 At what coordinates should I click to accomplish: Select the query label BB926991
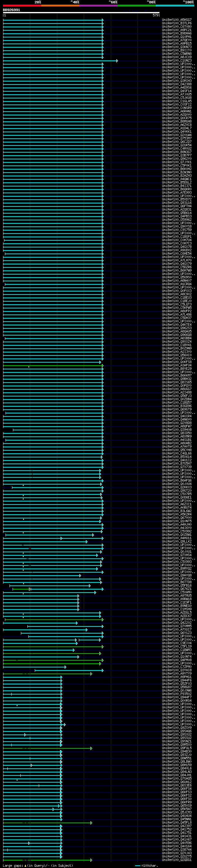(x=11, y=10)
